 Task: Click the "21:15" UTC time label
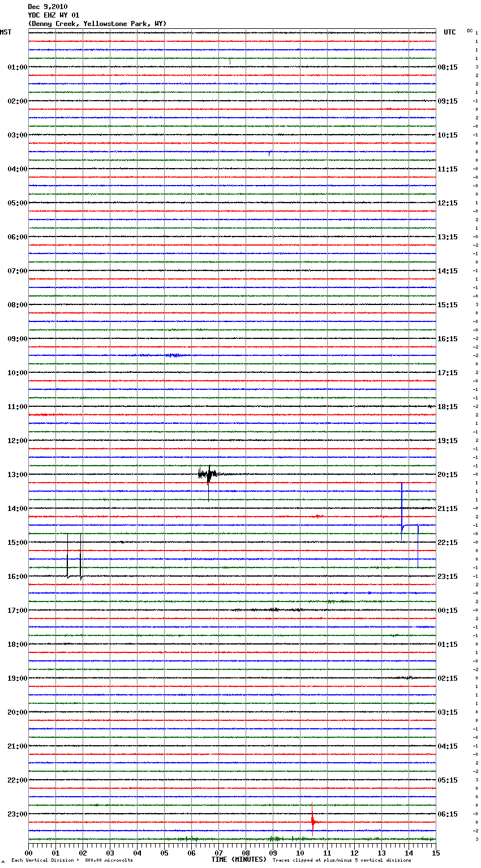click(448, 509)
